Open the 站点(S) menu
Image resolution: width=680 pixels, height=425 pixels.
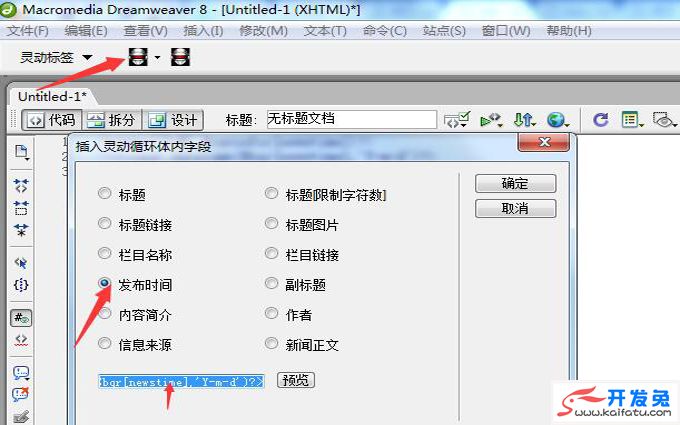tap(444, 31)
